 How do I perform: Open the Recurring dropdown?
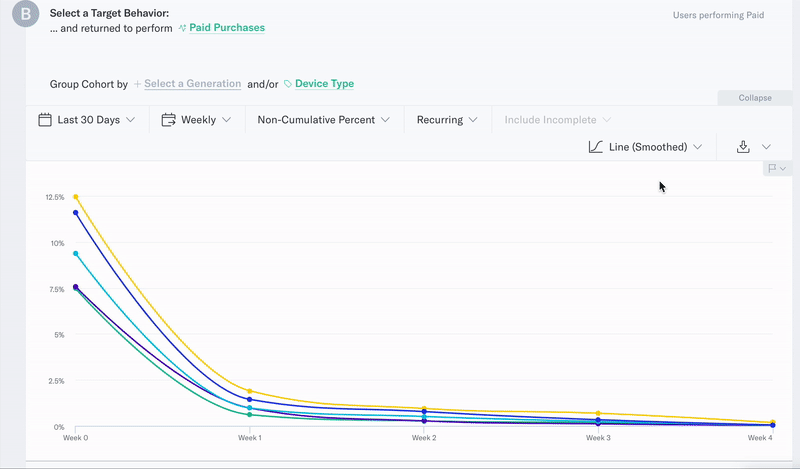(x=446, y=120)
